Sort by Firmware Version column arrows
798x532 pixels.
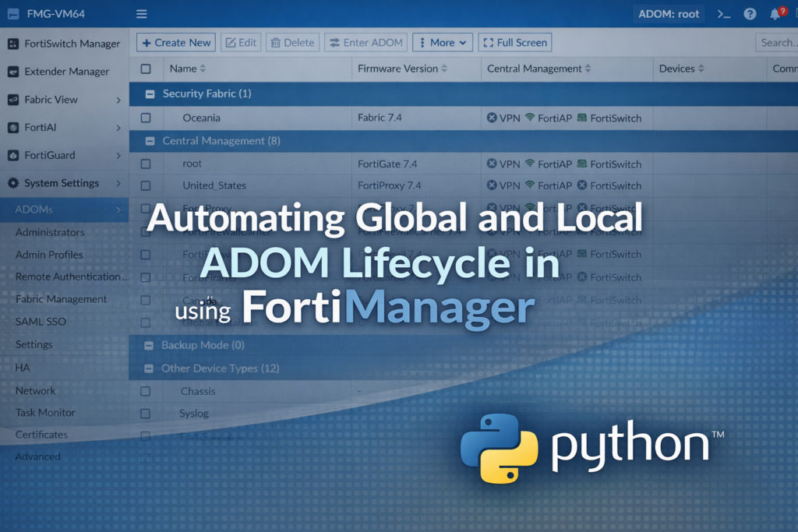(x=444, y=69)
